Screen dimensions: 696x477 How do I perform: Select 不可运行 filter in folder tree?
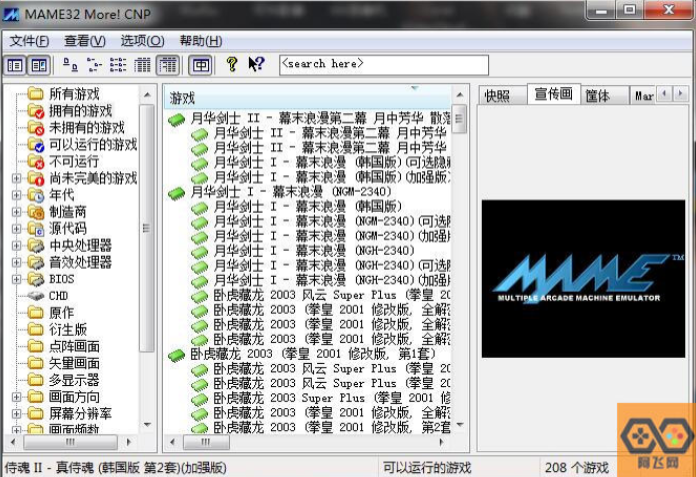point(74,161)
